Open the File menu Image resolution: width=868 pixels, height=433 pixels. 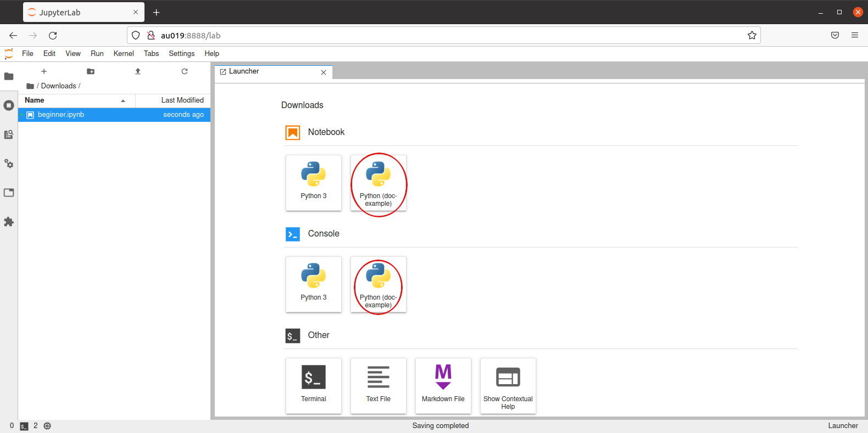tap(27, 54)
